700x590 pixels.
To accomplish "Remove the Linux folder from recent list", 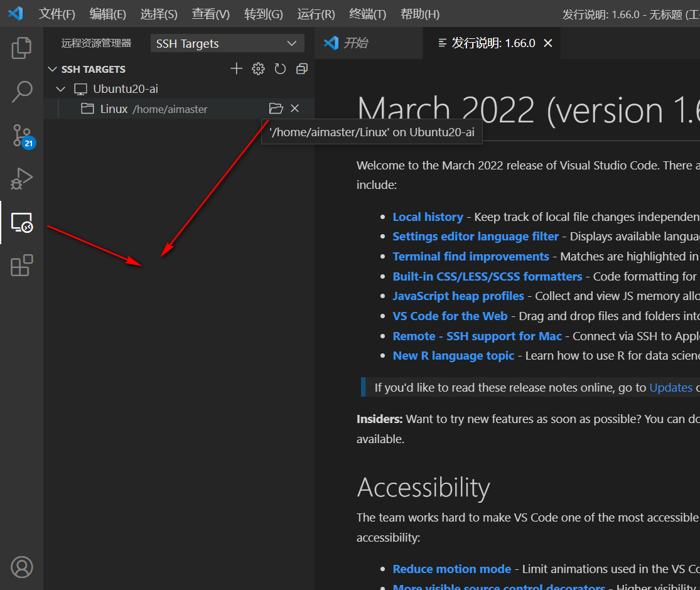I will click(294, 109).
